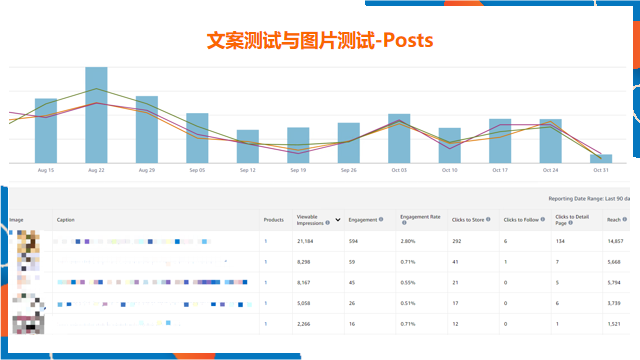Viewport: 640px width, 360px height.
Task: Toggle the Viewable Impressions sort arrow
Action: click(338, 220)
